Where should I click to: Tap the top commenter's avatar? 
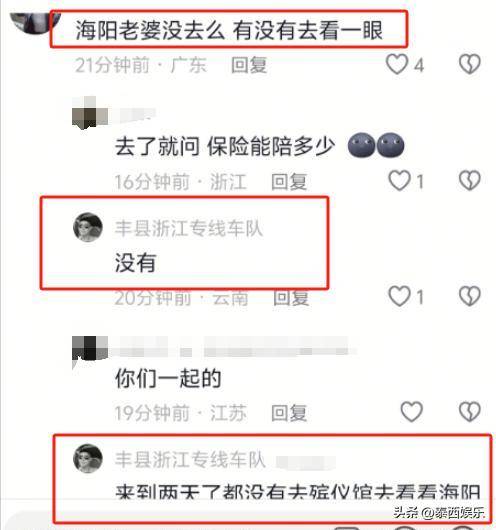[34, 23]
